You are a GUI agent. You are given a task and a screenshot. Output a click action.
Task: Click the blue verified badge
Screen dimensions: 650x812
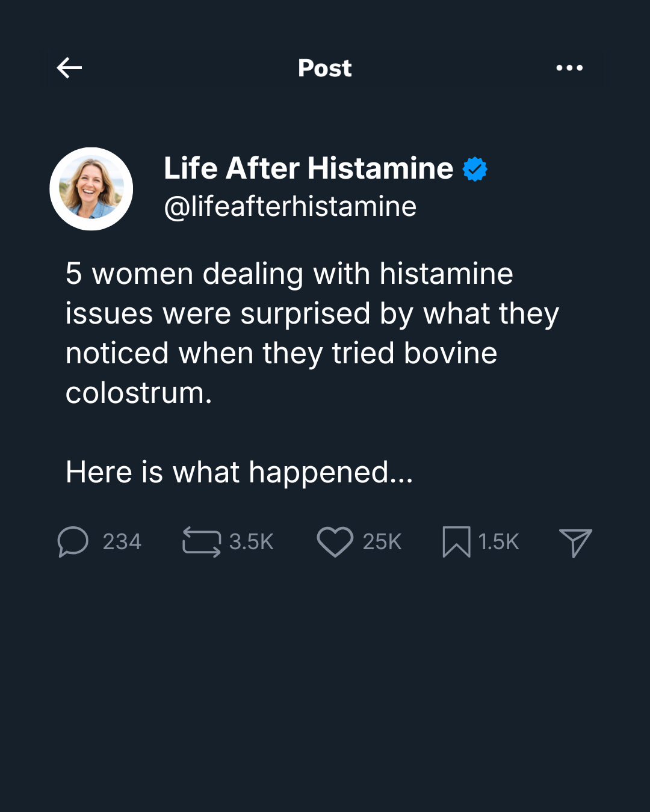coord(475,169)
